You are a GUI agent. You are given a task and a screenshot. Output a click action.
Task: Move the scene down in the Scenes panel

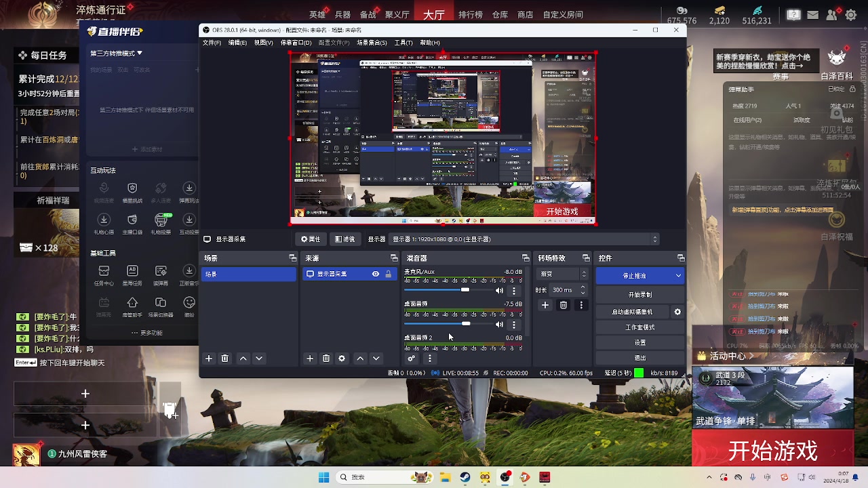[259, 359]
